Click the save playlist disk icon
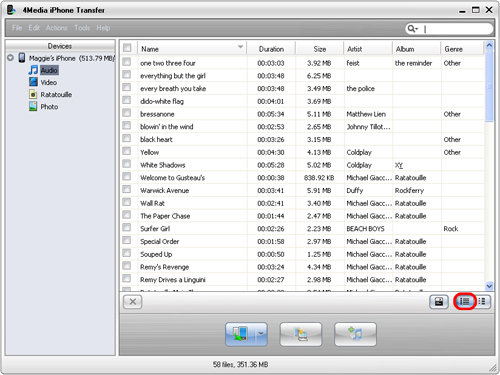This screenshot has height=375, width=500. point(439,302)
